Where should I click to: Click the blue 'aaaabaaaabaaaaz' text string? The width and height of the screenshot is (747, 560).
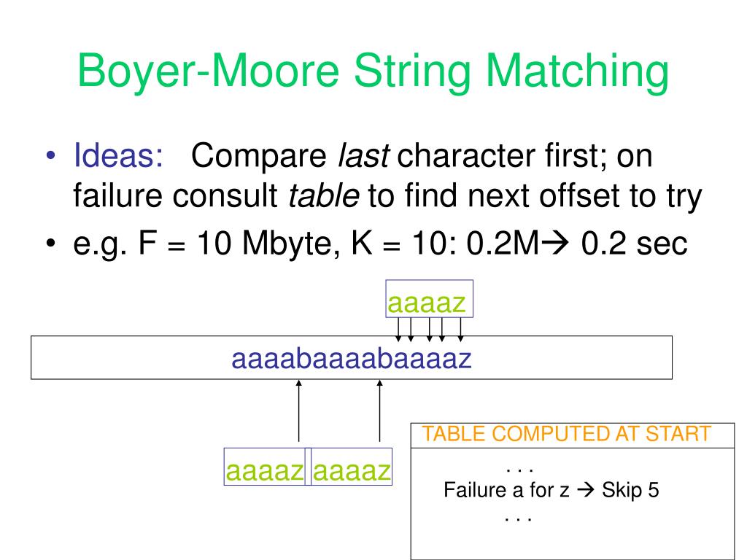352,359
